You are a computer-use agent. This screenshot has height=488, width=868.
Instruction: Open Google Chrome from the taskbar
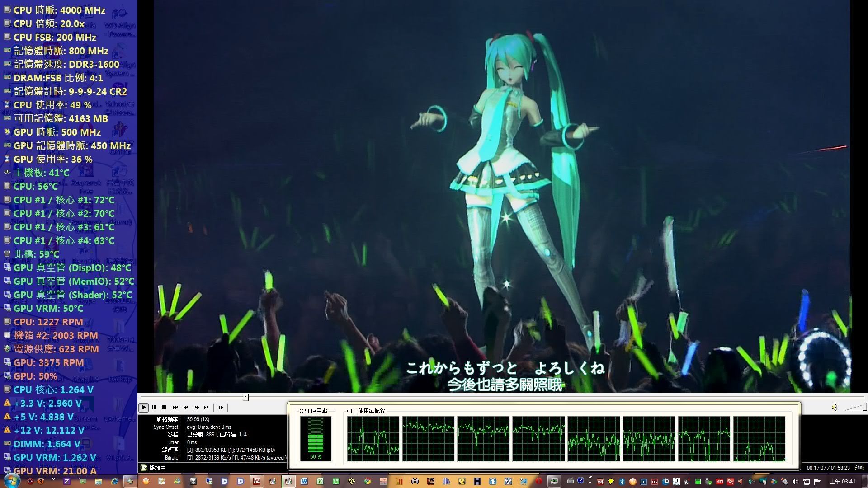point(368,481)
